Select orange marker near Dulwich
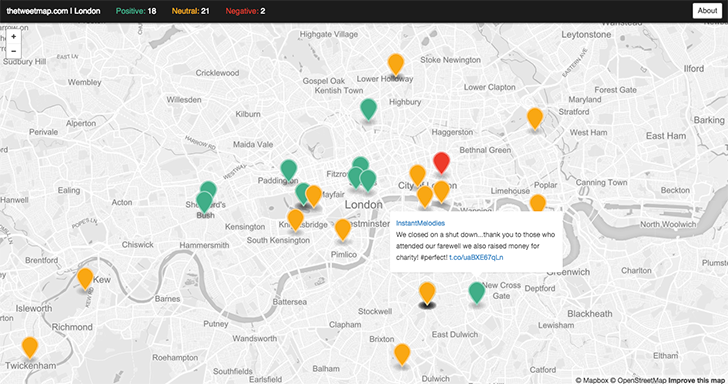728x384 pixels. coord(402,355)
